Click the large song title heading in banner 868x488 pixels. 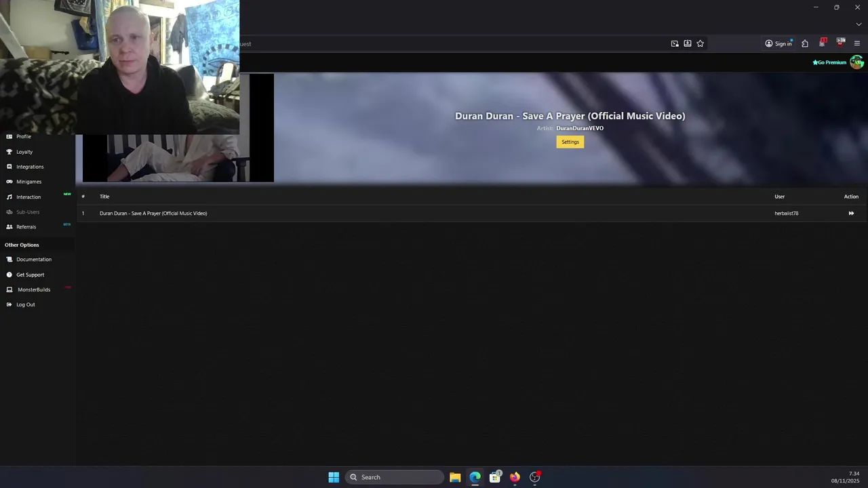[570, 116]
